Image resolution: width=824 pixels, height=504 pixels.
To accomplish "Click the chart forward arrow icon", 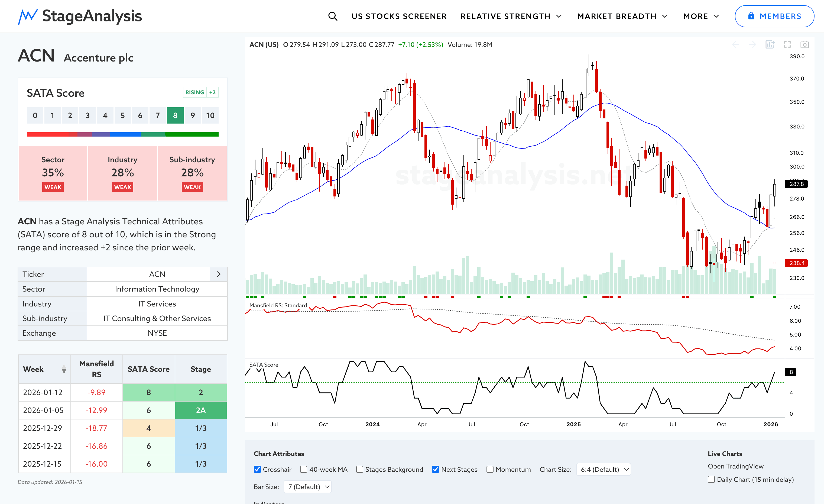I will (752, 44).
